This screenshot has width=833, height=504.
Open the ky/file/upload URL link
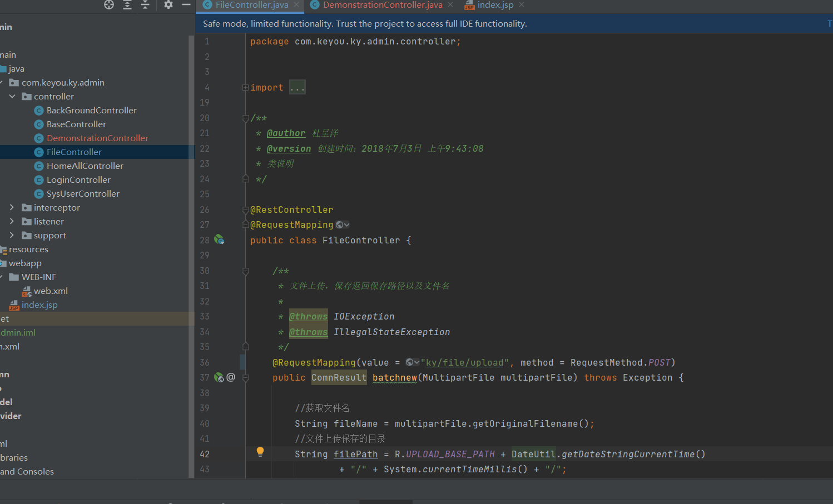464,362
